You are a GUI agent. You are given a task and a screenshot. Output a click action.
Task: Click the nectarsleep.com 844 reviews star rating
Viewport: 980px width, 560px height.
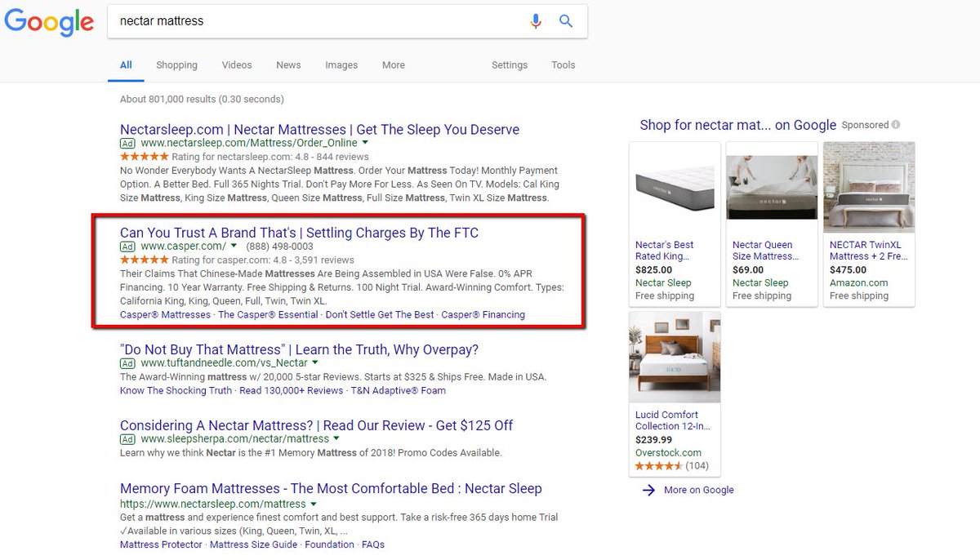tap(144, 157)
